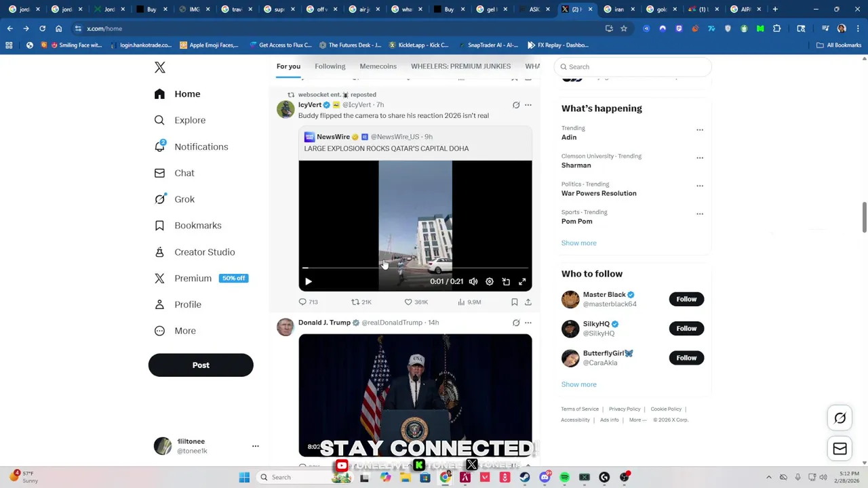The width and height of the screenshot is (868, 488).
Task: Open Premium 50% off item
Action: 201,278
